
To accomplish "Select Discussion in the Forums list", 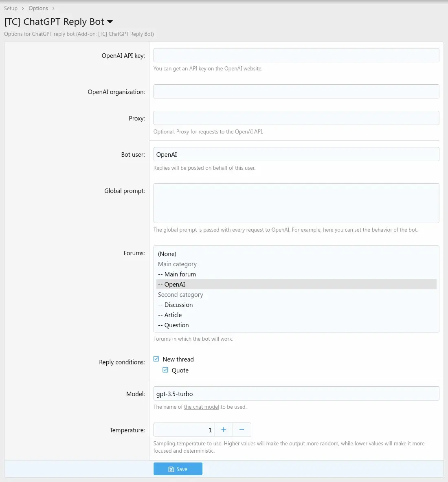I will (178, 305).
